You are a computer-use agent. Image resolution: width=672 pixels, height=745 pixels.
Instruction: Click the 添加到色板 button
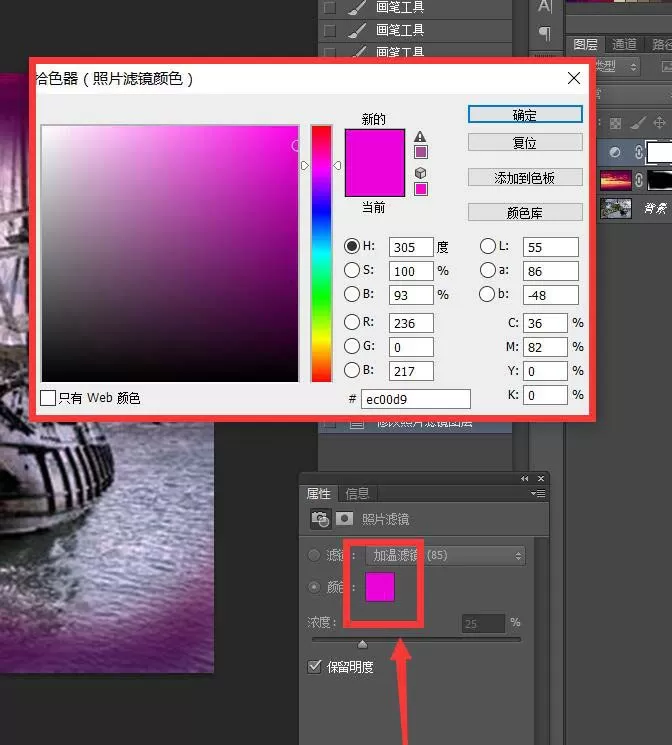[525, 178]
